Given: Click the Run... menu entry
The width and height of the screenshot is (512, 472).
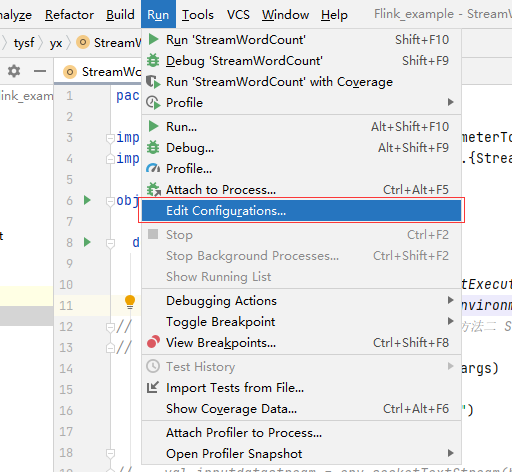Looking at the screenshot, I should point(301,127).
